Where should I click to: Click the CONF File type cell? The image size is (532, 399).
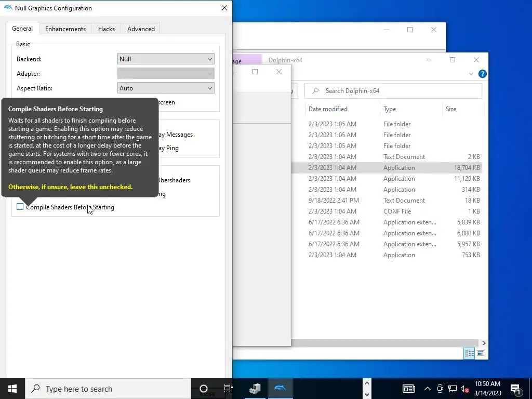[x=397, y=211]
